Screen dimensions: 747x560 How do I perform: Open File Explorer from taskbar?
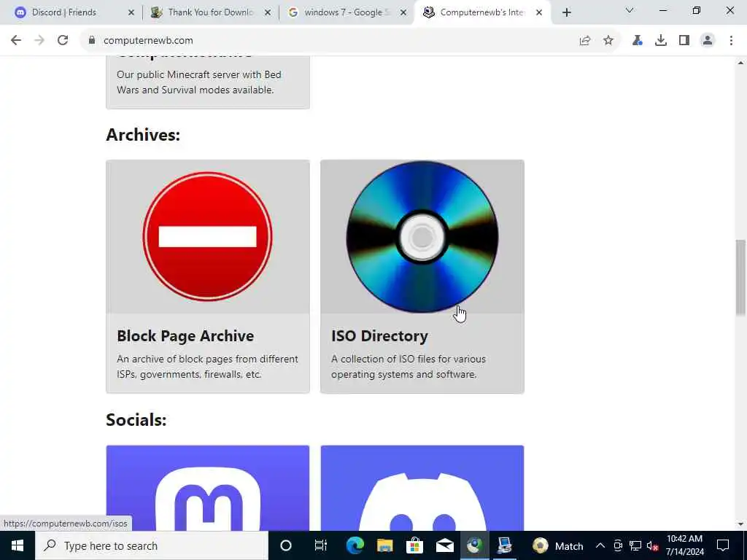coord(385,545)
